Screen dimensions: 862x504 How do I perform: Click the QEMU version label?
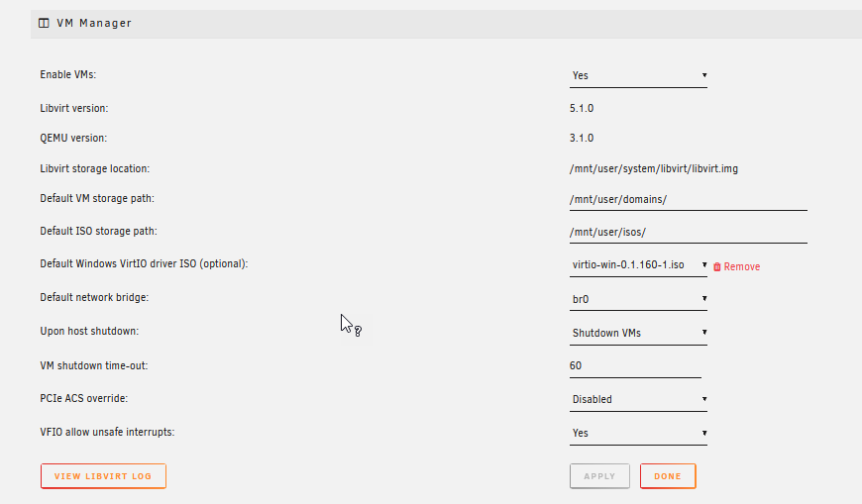pyautogui.click(x=73, y=138)
